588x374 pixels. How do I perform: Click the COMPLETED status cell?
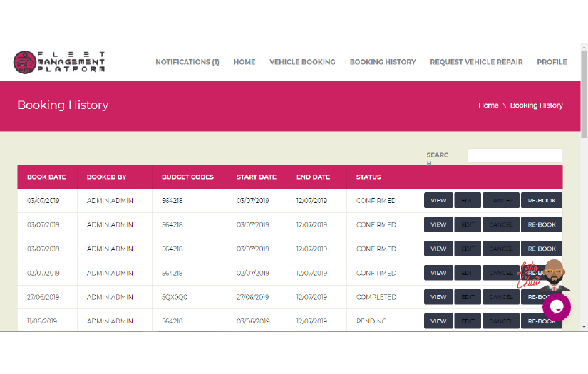376,297
